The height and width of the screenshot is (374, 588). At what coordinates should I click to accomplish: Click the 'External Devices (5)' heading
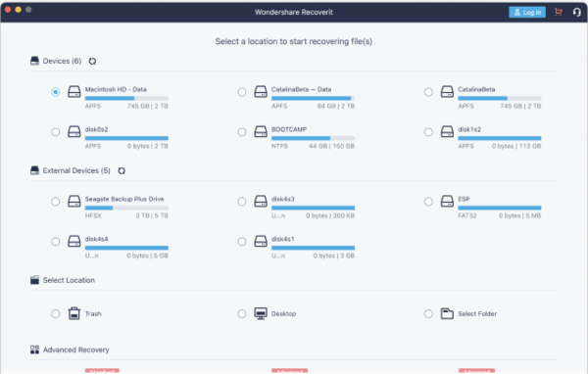pyautogui.click(x=76, y=171)
